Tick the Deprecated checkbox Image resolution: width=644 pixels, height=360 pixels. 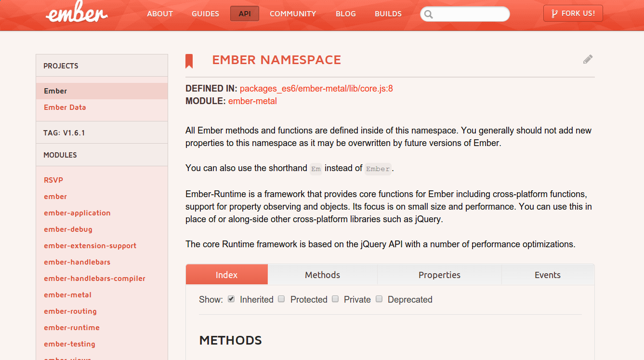click(379, 299)
